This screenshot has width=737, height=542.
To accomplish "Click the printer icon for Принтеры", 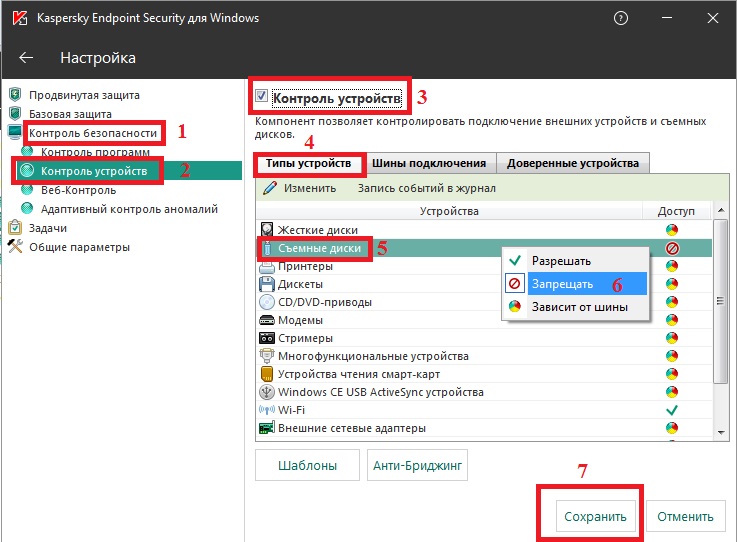I will pyautogui.click(x=267, y=267).
